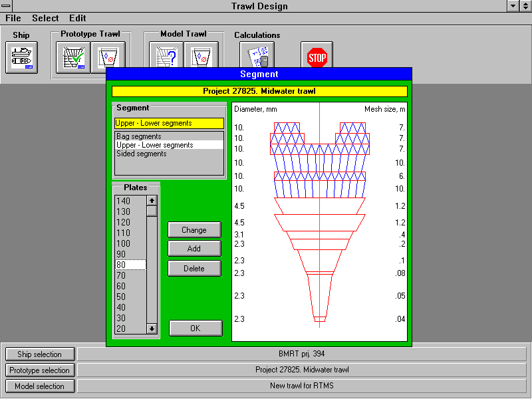Click the Model Trawl question mark icon

166,57
